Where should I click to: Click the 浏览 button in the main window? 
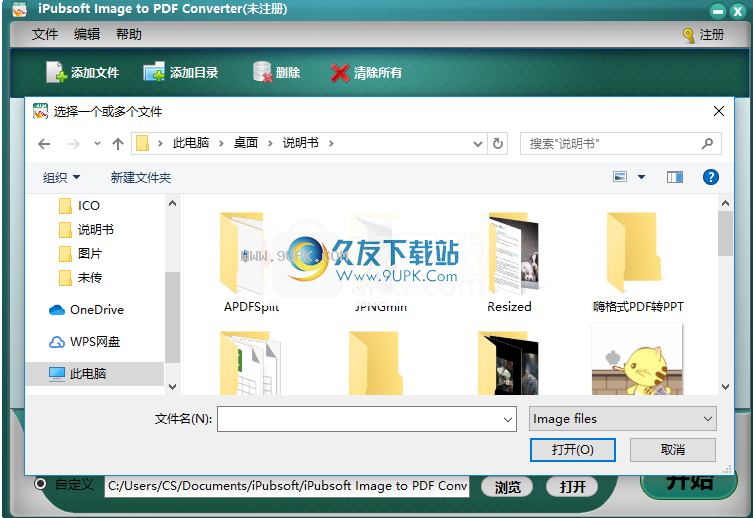[507, 487]
